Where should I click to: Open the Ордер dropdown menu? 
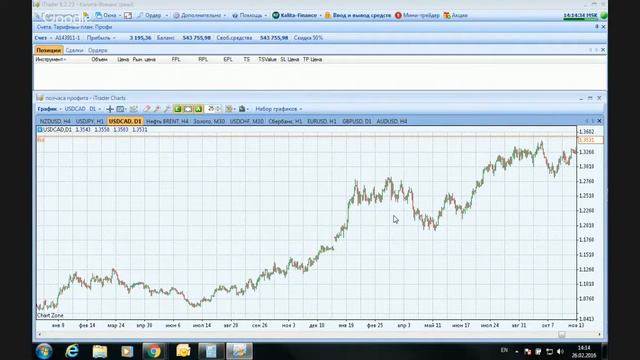click(153, 16)
